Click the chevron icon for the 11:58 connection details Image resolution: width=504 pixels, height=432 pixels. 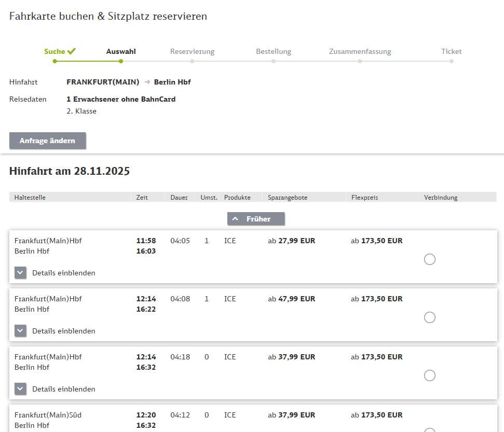(x=20, y=273)
